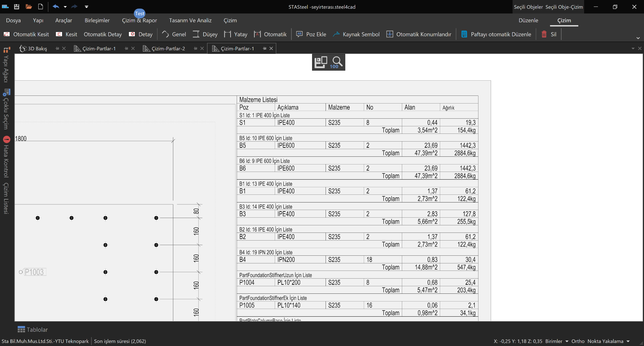Click the Save icon in title bar

point(17,6)
